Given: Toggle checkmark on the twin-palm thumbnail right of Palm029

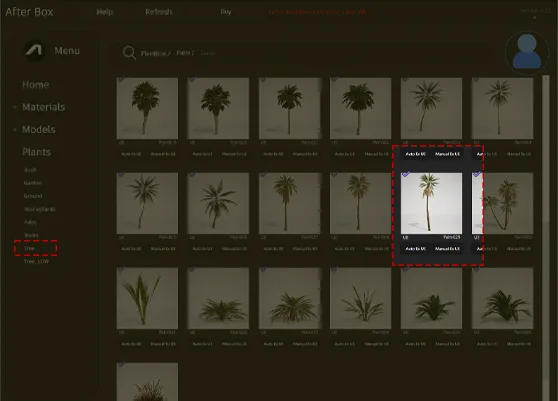Looking at the screenshot, I should click(x=477, y=174).
